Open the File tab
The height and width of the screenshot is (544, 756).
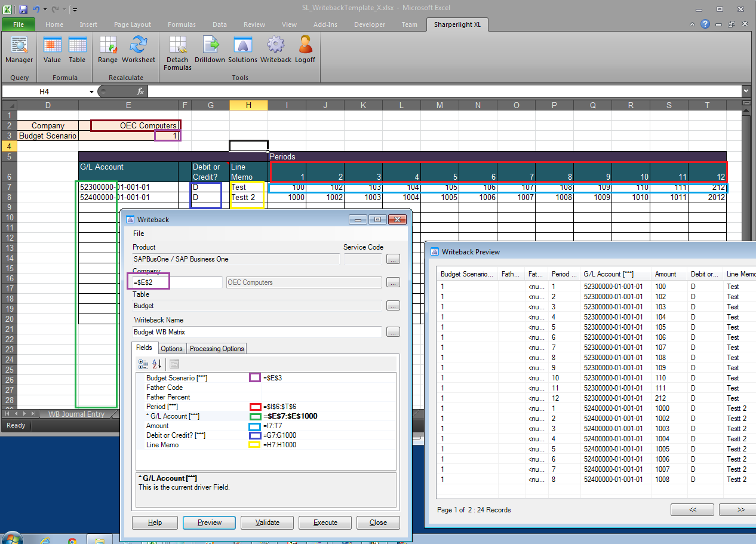click(18, 24)
